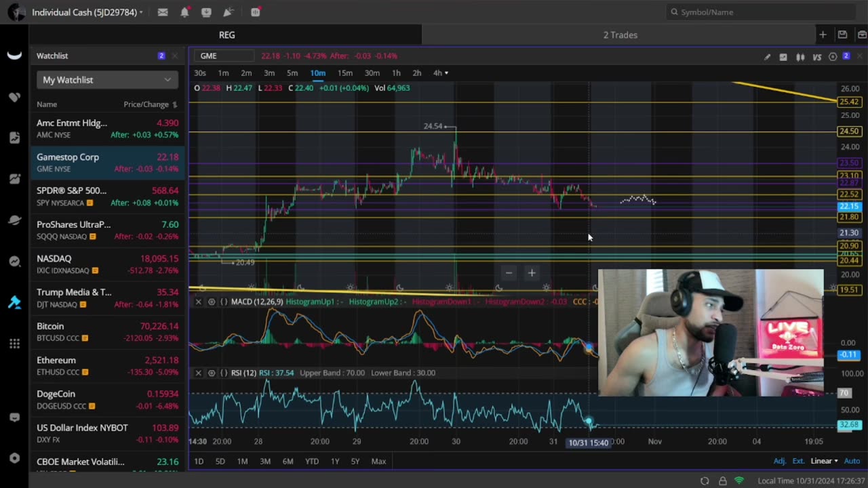Click the Webull logo in sidebar
Image resolution: width=868 pixels, height=488 pixels.
click(14, 56)
